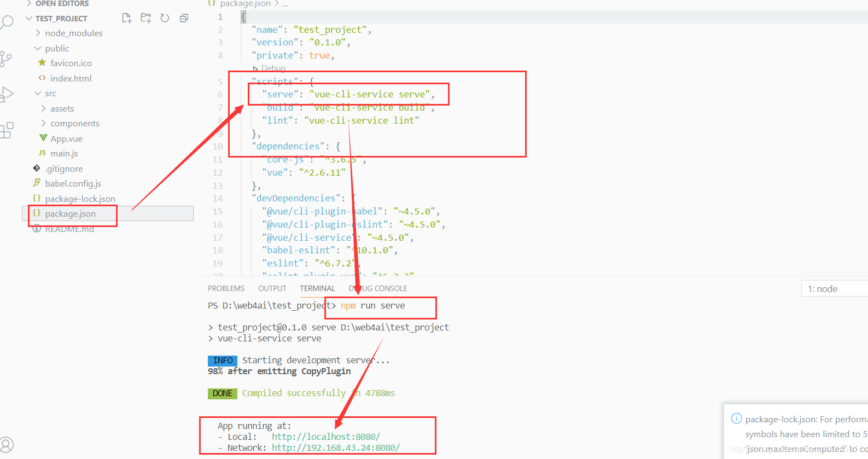Click the favicon.ico star icon
The image size is (868, 459).
tap(42, 63)
